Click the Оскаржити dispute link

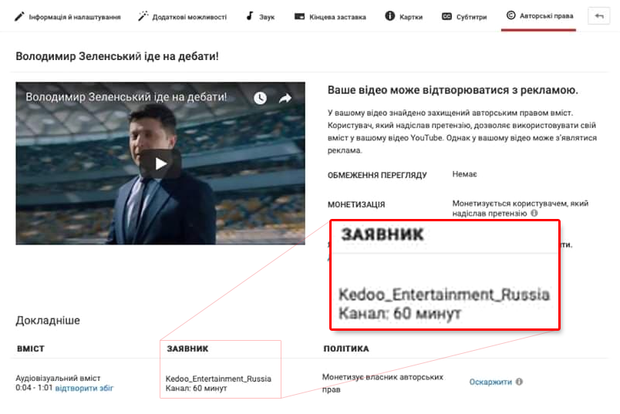pos(491,382)
